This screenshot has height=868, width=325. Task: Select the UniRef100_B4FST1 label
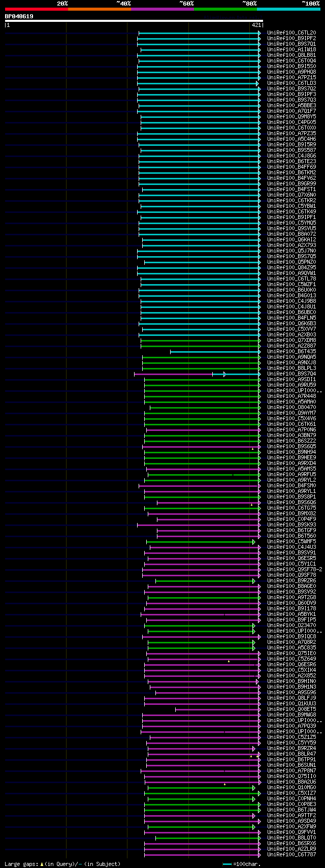pyautogui.click(x=291, y=190)
